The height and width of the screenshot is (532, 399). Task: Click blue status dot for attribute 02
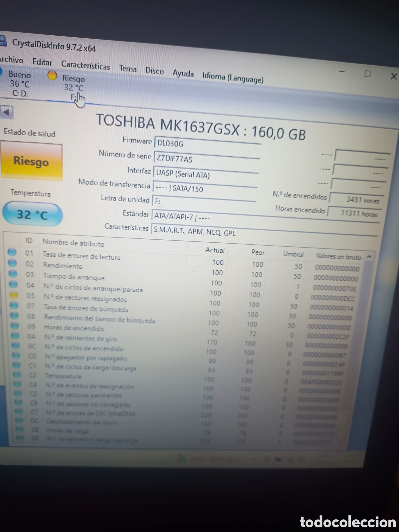[x=13, y=263]
